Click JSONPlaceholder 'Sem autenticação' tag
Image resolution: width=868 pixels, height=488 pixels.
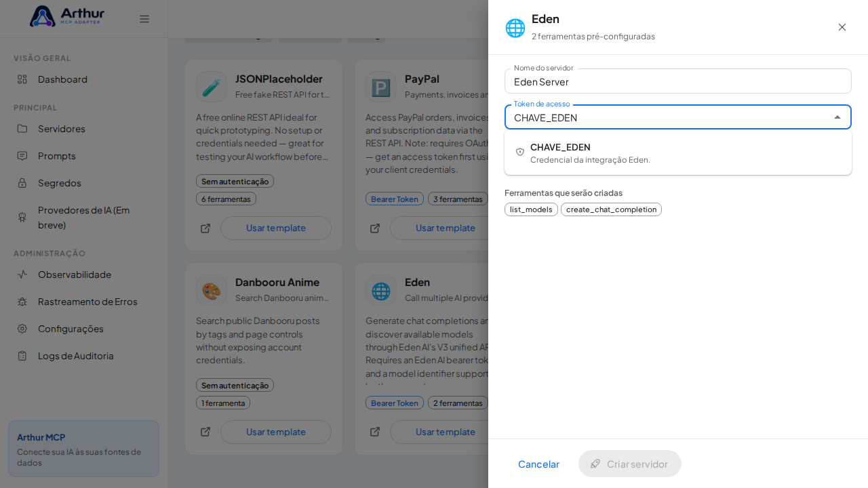(235, 181)
